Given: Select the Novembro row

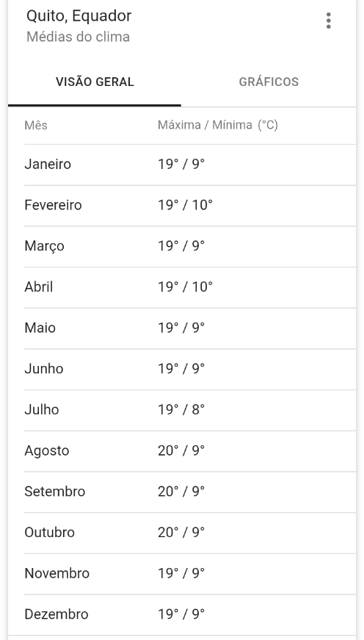Looking at the screenshot, I should (x=190, y=573).
